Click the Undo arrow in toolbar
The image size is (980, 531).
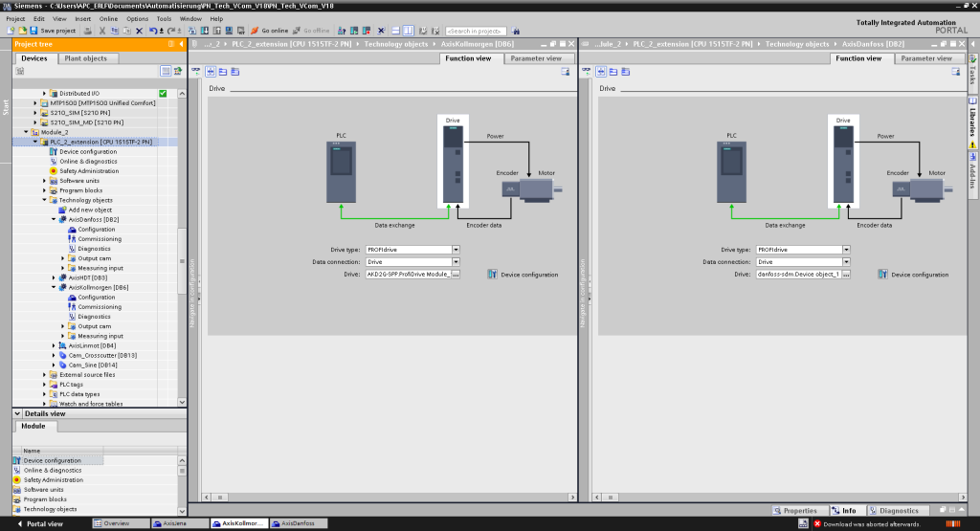(x=154, y=31)
